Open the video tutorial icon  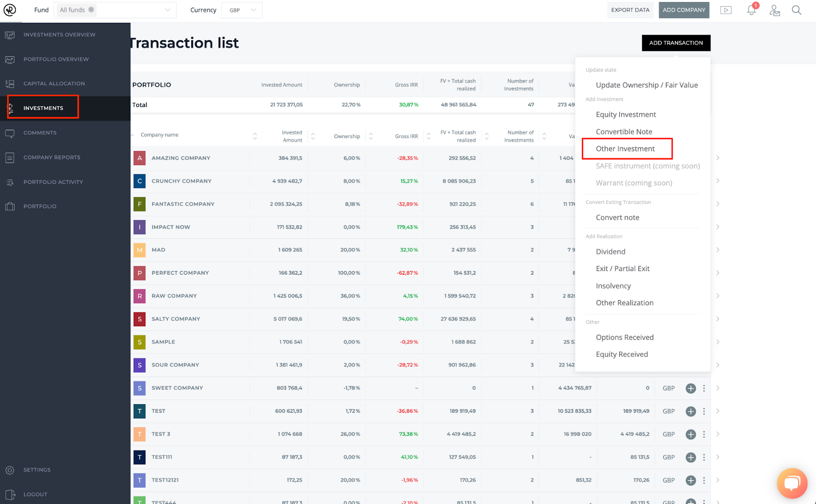726,10
